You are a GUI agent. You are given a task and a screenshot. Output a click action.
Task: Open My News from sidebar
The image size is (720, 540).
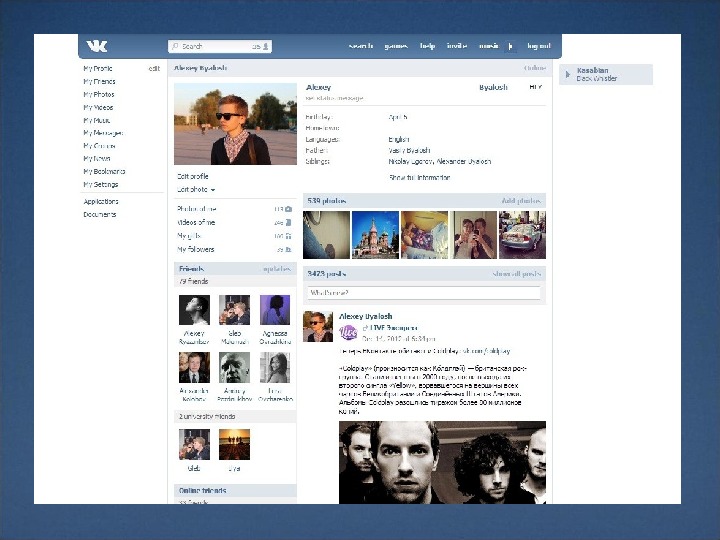pyautogui.click(x=96, y=158)
